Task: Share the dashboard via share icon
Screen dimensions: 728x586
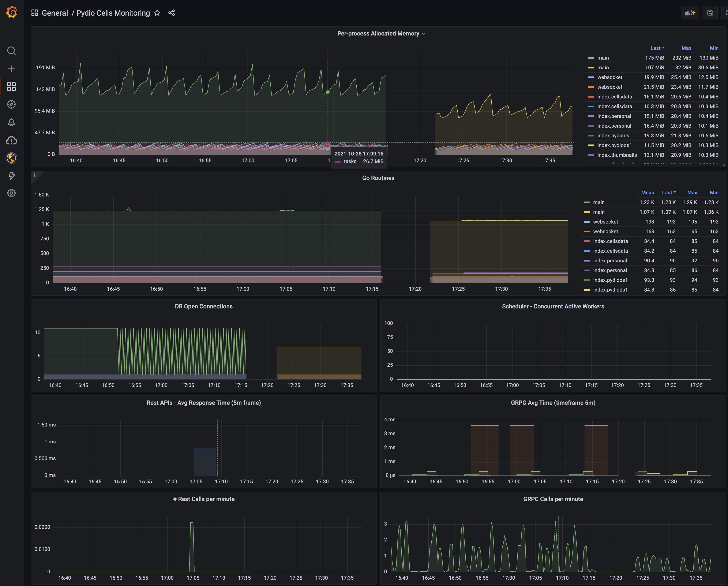Action: click(x=172, y=13)
